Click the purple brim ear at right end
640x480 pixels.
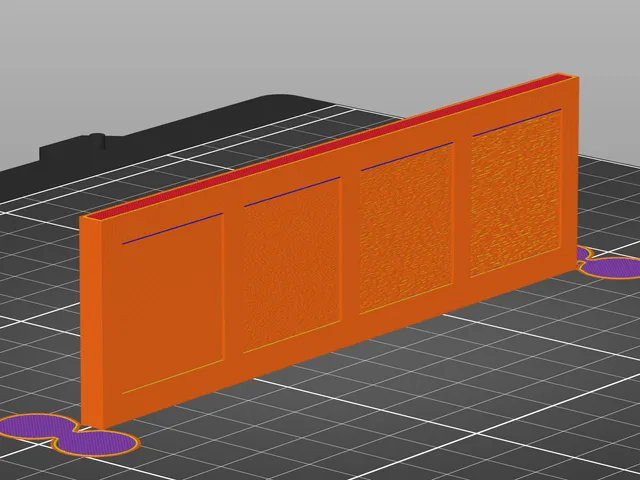[609, 264]
